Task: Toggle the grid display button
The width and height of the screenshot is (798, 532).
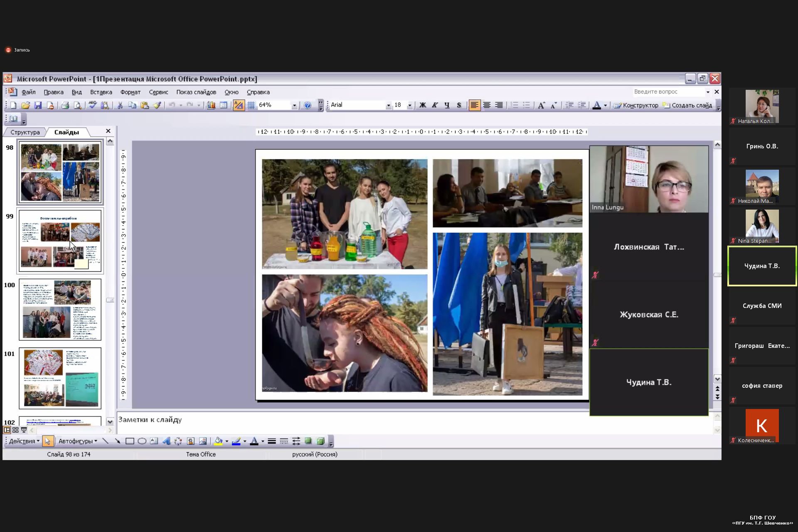Action: 251,106
